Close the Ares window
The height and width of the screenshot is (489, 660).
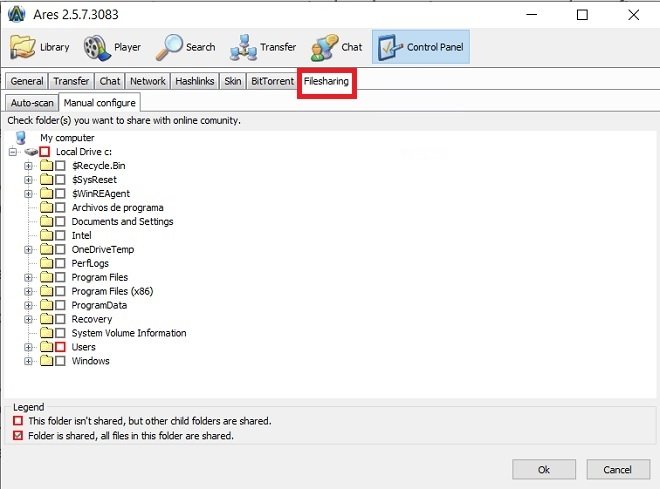[x=633, y=15]
